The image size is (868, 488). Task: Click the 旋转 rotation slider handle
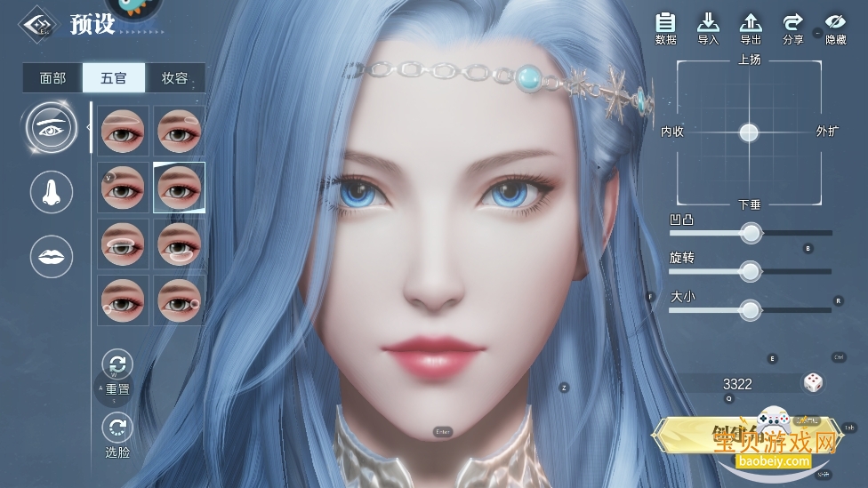[751, 271]
